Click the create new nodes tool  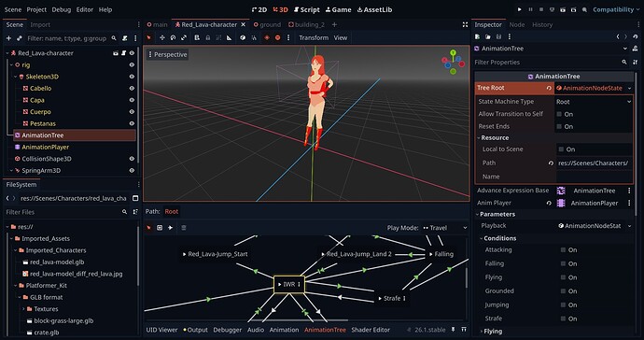160,228
